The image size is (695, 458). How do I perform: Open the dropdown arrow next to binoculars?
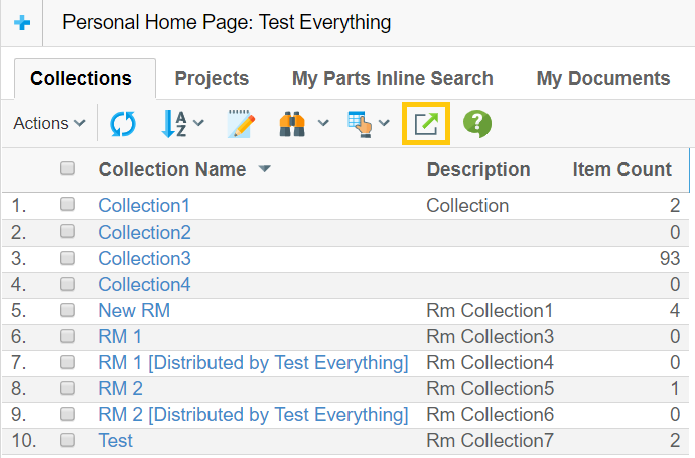(x=322, y=124)
